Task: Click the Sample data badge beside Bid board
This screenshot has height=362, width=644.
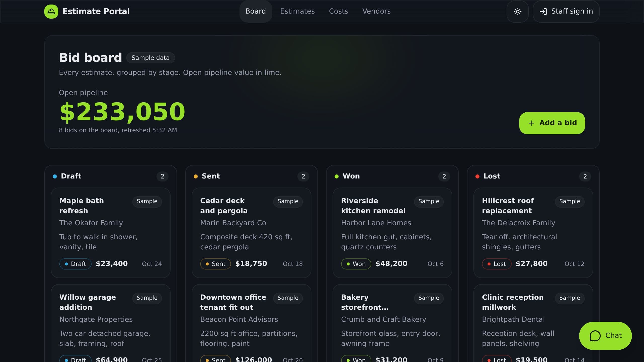Action: point(150,58)
